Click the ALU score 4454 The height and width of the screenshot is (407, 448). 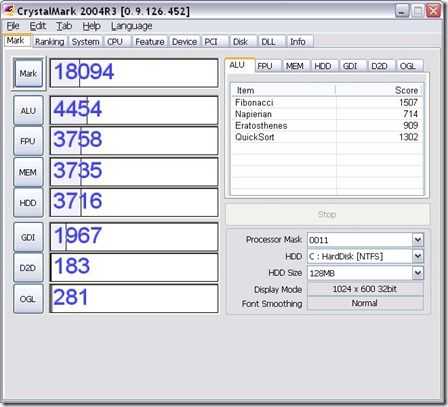(x=78, y=109)
